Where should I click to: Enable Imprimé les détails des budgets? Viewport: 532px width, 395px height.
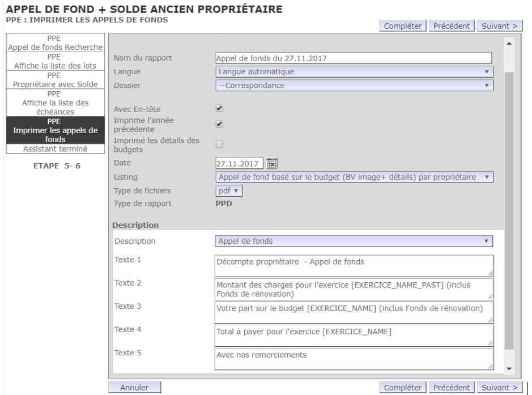pos(219,145)
